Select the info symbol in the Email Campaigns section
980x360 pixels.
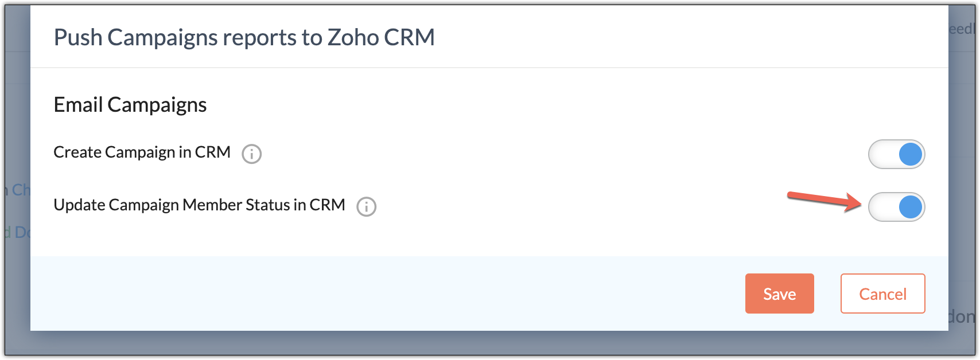(x=252, y=154)
